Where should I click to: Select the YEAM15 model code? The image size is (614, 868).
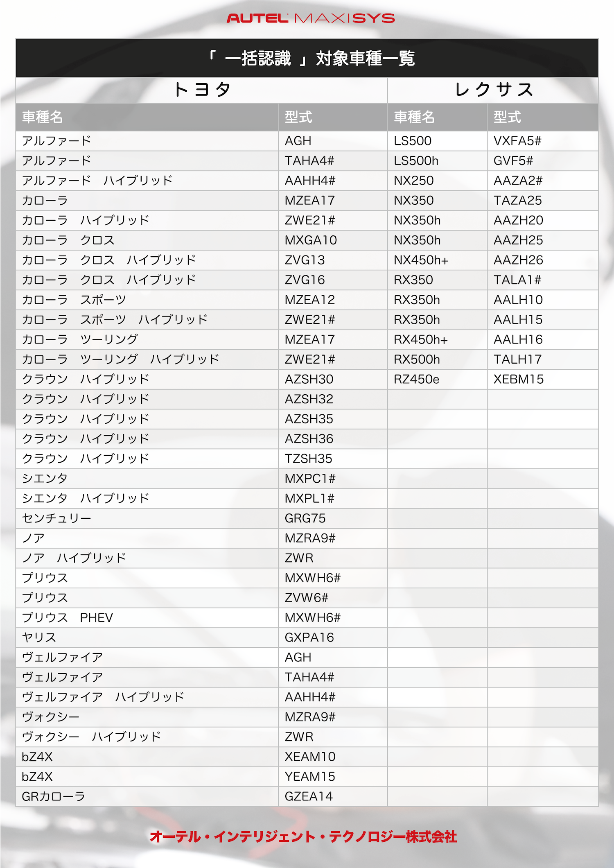[309, 777]
